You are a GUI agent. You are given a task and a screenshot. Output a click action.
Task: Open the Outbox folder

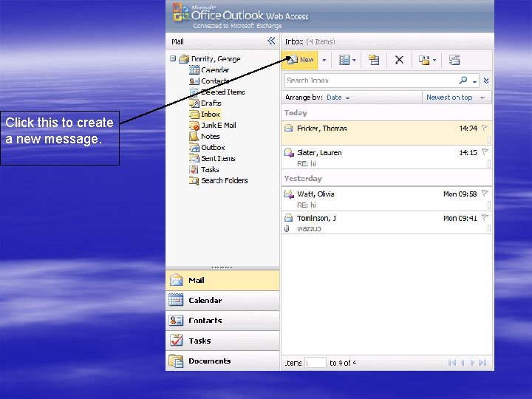pyautogui.click(x=213, y=148)
